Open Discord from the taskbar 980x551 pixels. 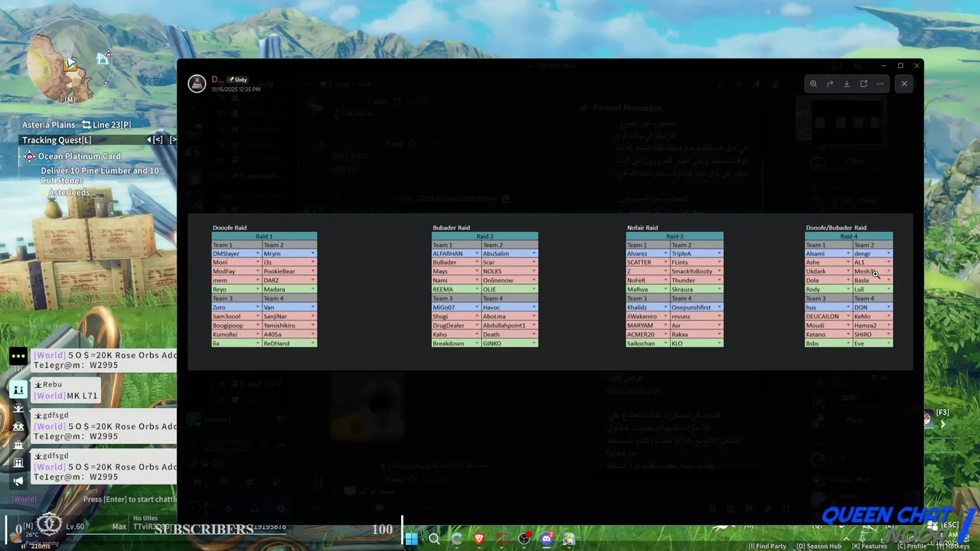coord(547,539)
